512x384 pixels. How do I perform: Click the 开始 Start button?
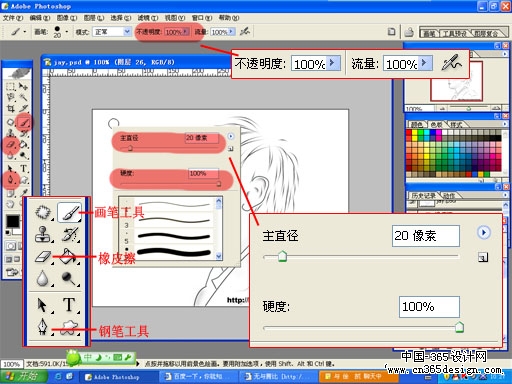[x=23, y=377]
